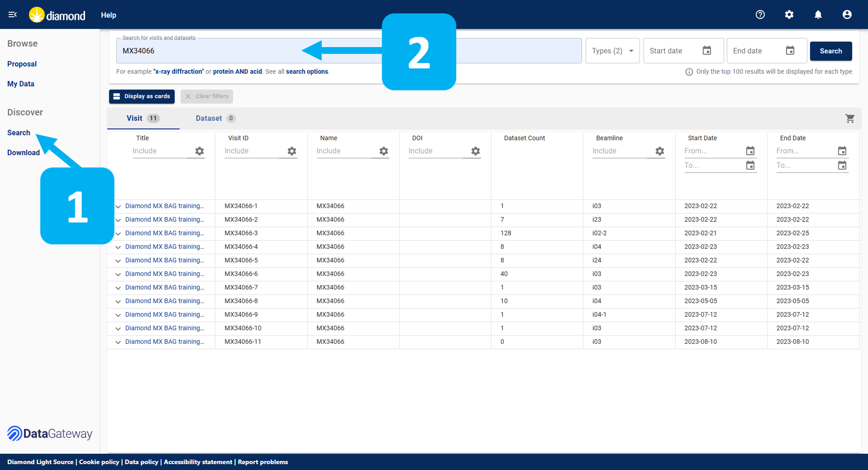Sort by the Dataset Count column header
The height and width of the screenshot is (470, 868).
click(x=524, y=138)
